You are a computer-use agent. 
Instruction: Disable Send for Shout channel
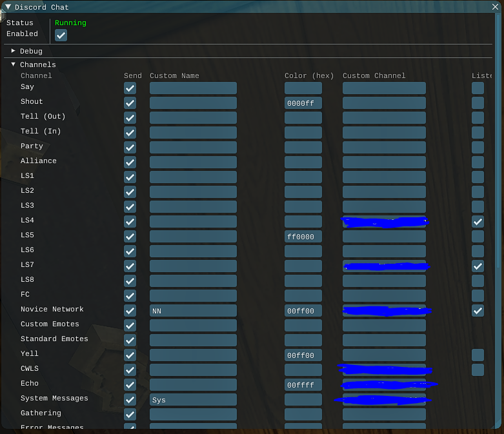click(x=130, y=103)
